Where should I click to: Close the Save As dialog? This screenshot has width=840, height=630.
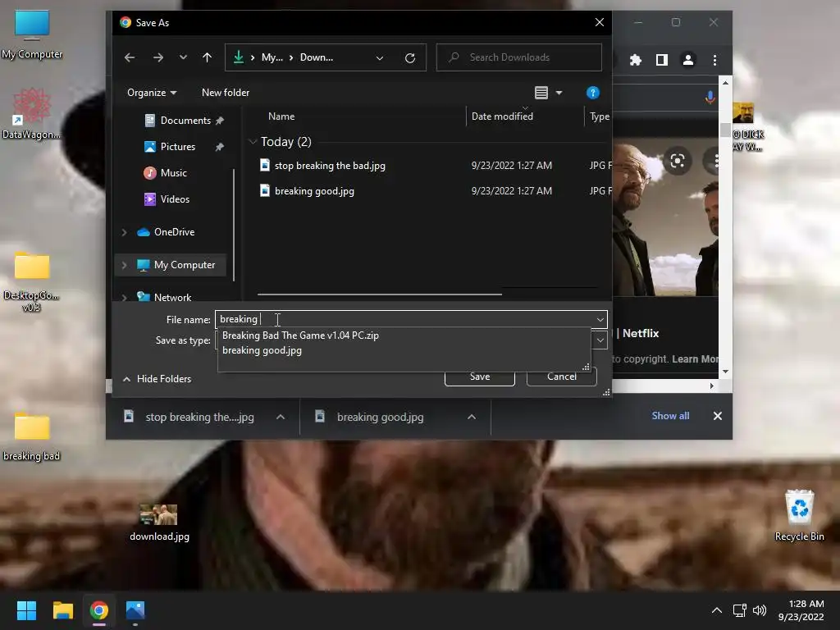coord(600,22)
